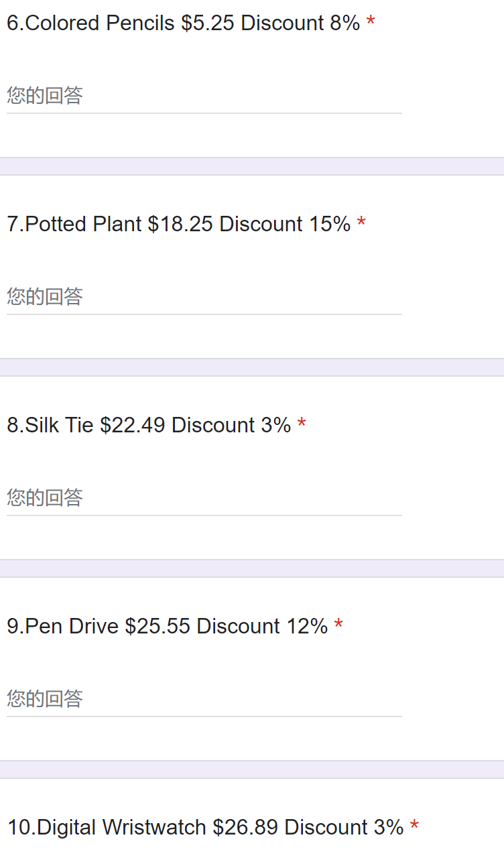
Task: Click the question 9 Pen Drive title
Action: tap(167, 626)
